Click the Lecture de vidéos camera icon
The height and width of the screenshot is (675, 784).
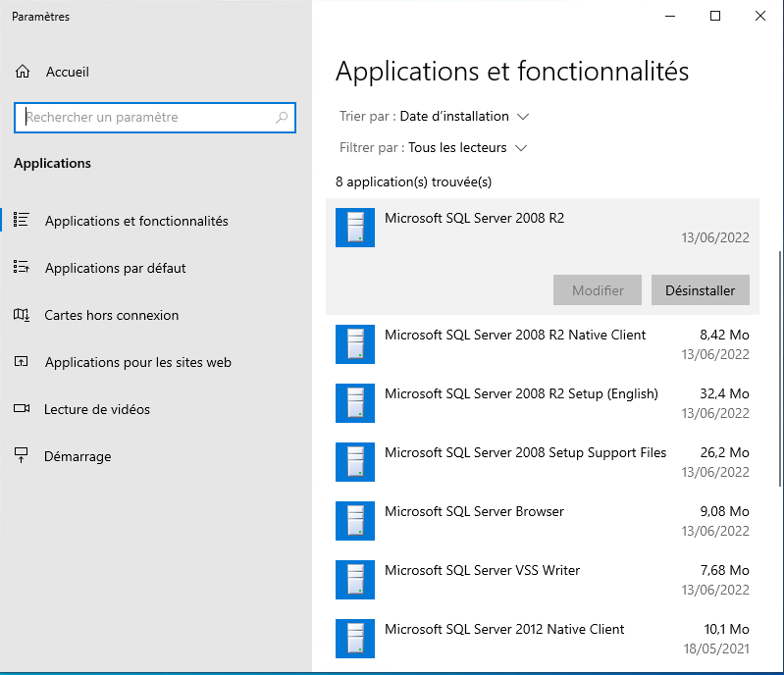tap(22, 408)
